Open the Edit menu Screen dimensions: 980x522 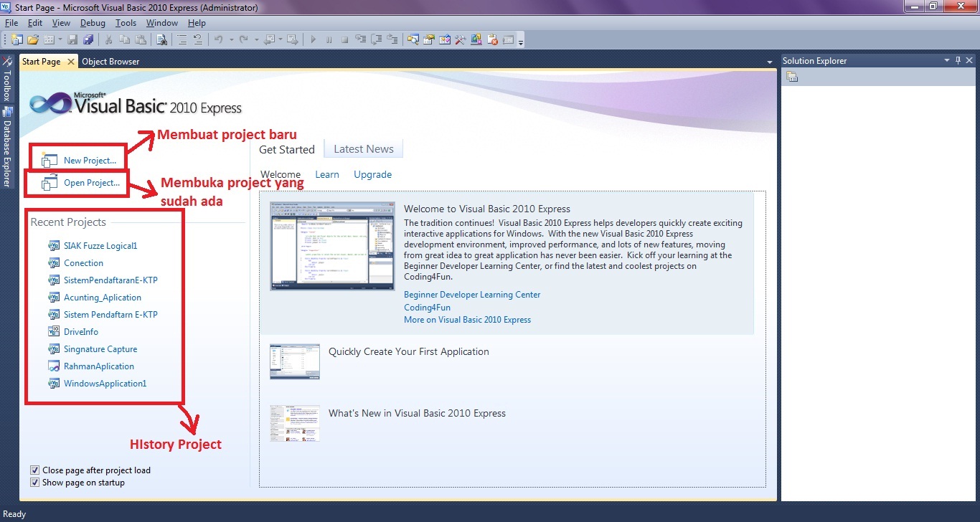35,23
